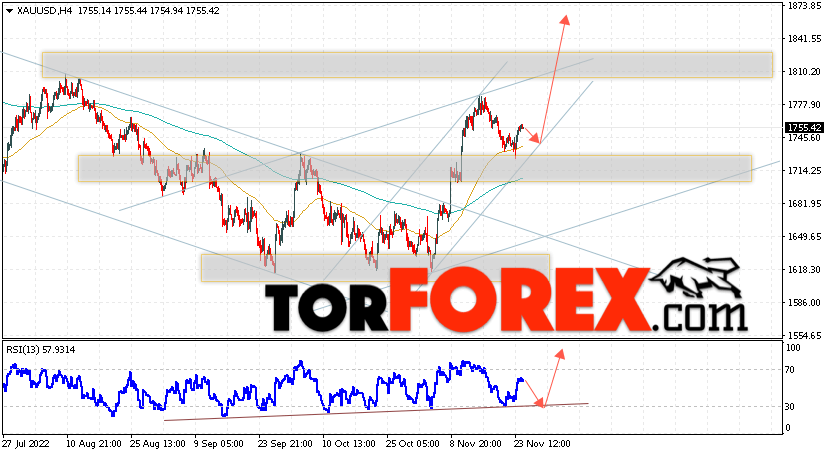Viewport: 828px width, 455px height.
Task: Click the 10 Aug 21:00 time label
Action: (x=93, y=443)
